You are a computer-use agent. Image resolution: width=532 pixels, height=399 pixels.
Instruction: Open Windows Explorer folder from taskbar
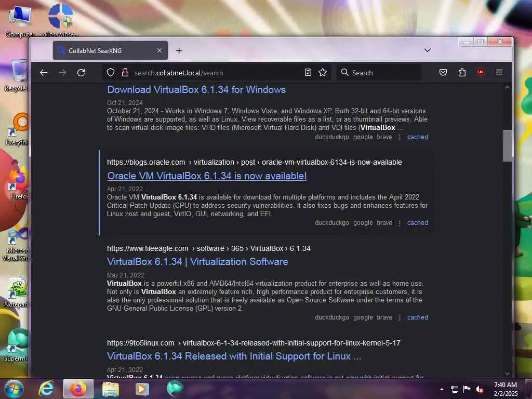[111, 389]
